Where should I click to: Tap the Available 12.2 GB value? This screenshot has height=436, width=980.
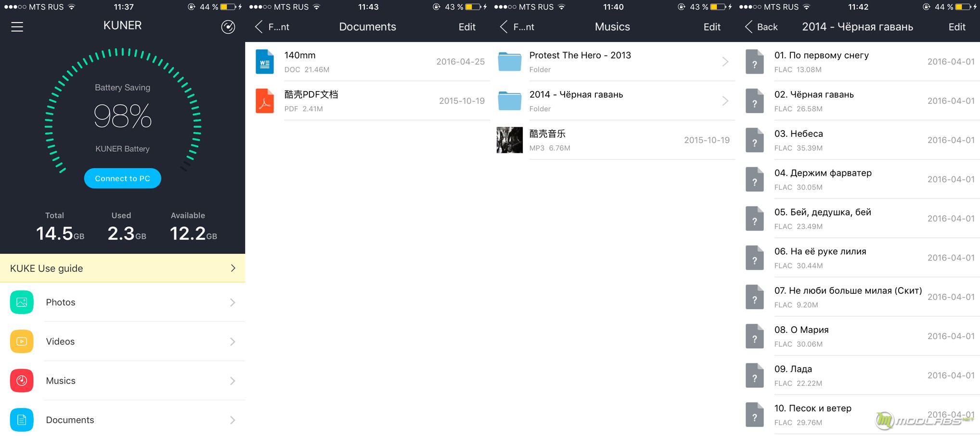[193, 234]
